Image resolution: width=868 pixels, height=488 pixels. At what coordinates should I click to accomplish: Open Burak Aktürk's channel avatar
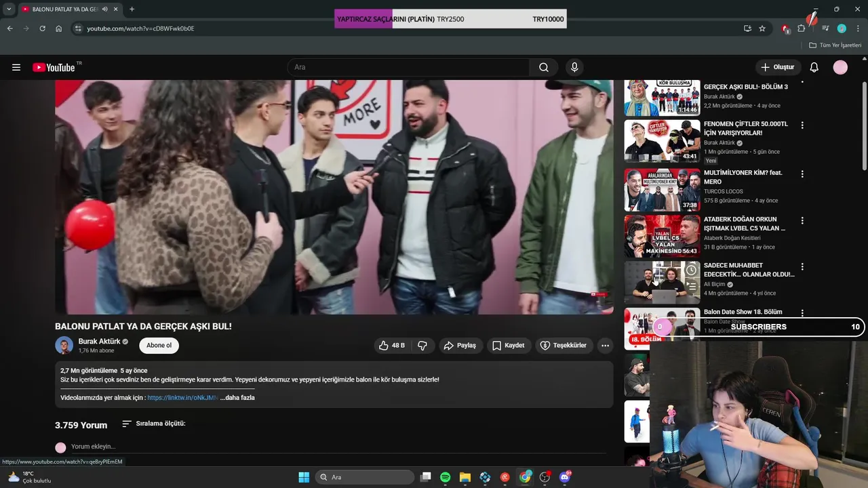(x=64, y=345)
